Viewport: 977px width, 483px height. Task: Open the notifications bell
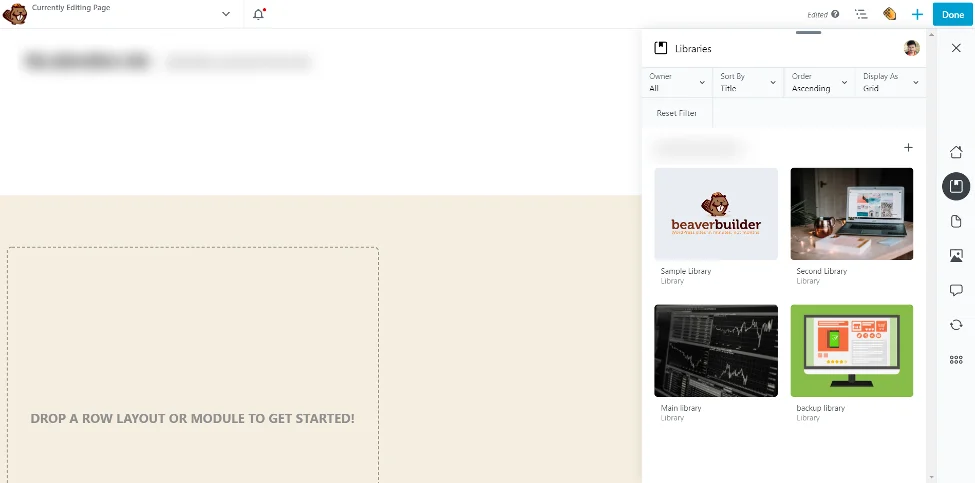pos(259,14)
